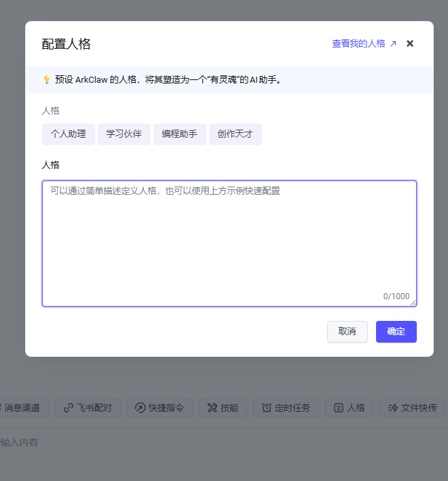Click the 0/1000 character counter

click(396, 296)
